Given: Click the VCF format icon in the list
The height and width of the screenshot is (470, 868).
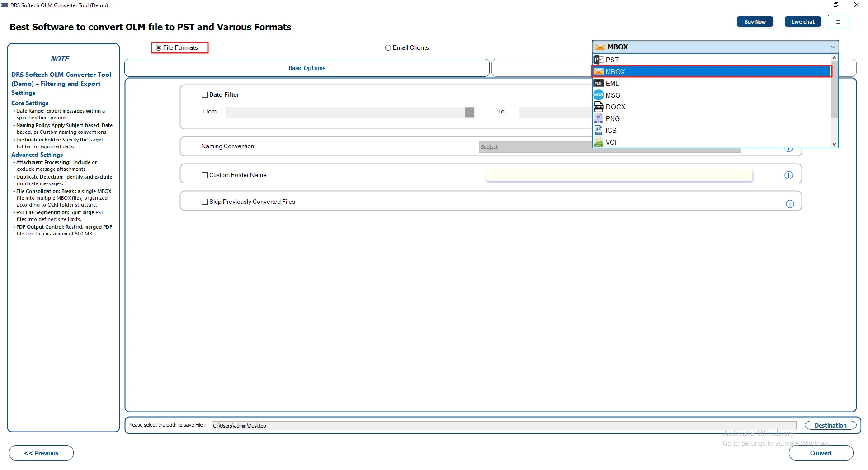Looking at the screenshot, I should [x=599, y=142].
